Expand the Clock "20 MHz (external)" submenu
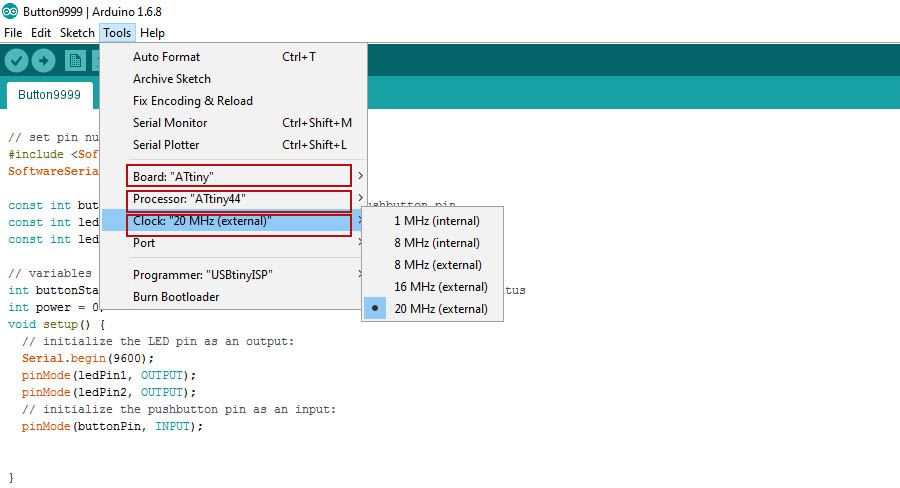This screenshot has width=900, height=488. (234, 220)
